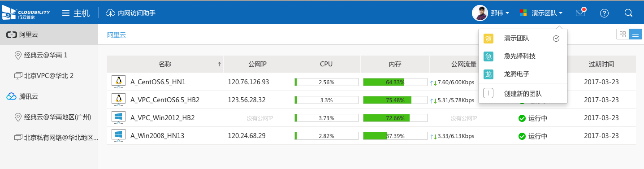Click the 阿里云 breadcrumb link
This screenshot has height=169, width=644.
[117, 35]
